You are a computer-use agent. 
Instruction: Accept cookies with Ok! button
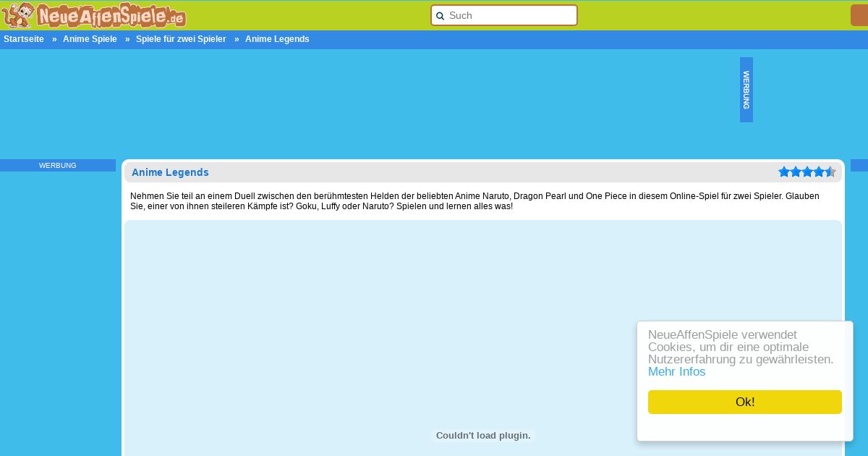745,402
